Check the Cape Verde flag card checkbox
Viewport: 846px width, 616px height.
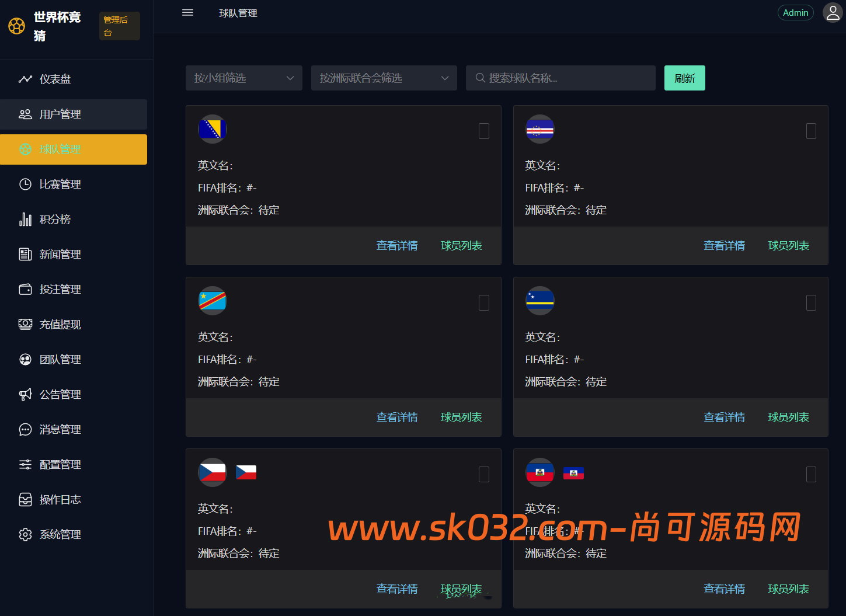coord(811,131)
